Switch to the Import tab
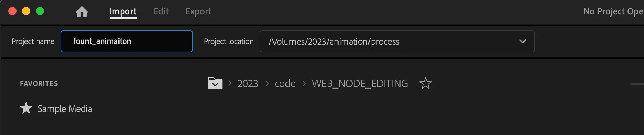The width and height of the screenshot is (644, 135). pos(123,11)
